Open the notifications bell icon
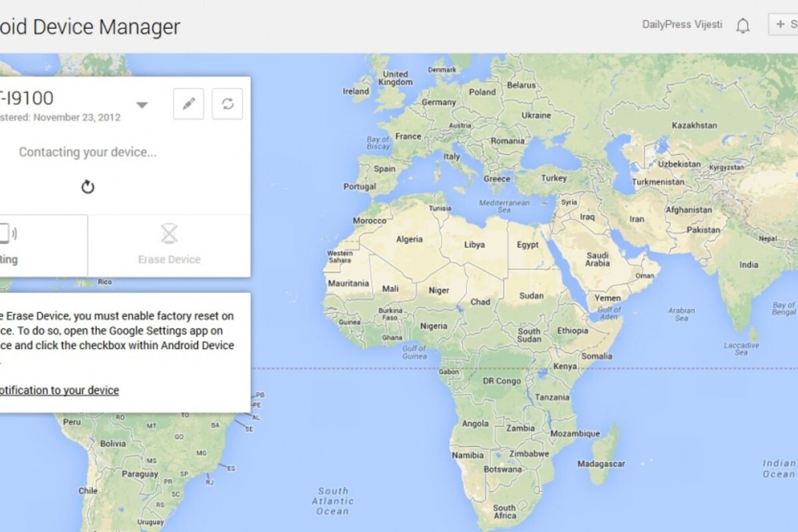798x532 pixels. tap(743, 26)
